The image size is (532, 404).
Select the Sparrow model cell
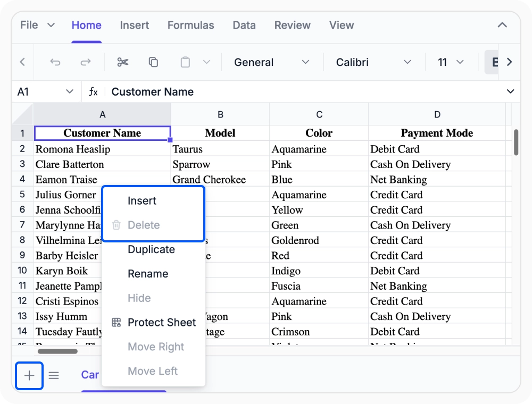pos(220,164)
